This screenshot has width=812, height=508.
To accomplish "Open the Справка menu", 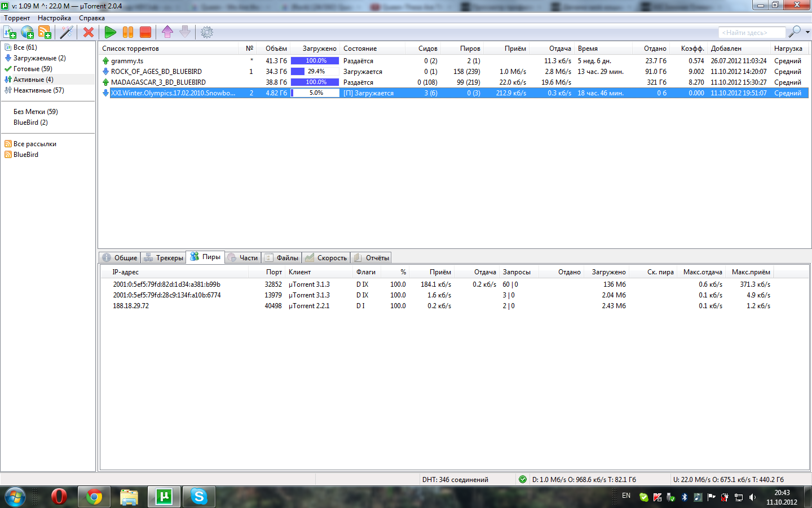I will click(x=92, y=18).
